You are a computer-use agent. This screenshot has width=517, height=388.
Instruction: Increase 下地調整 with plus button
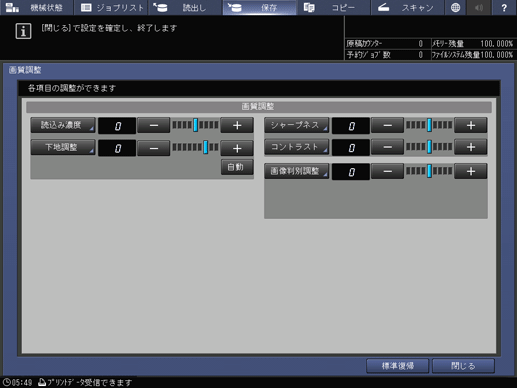click(x=237, y=148)
